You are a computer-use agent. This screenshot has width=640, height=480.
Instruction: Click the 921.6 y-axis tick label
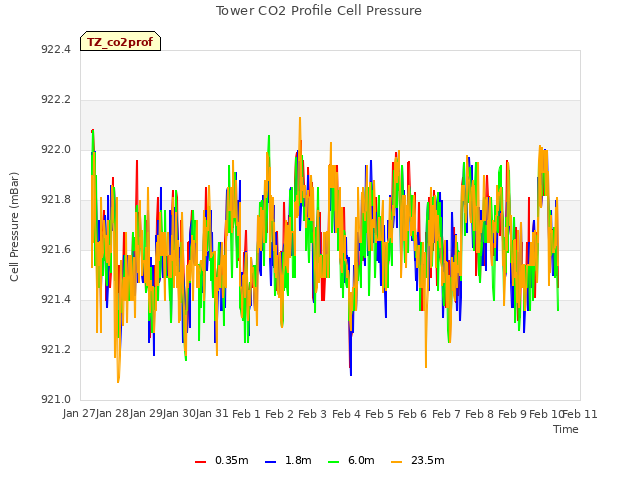(56, 249)
